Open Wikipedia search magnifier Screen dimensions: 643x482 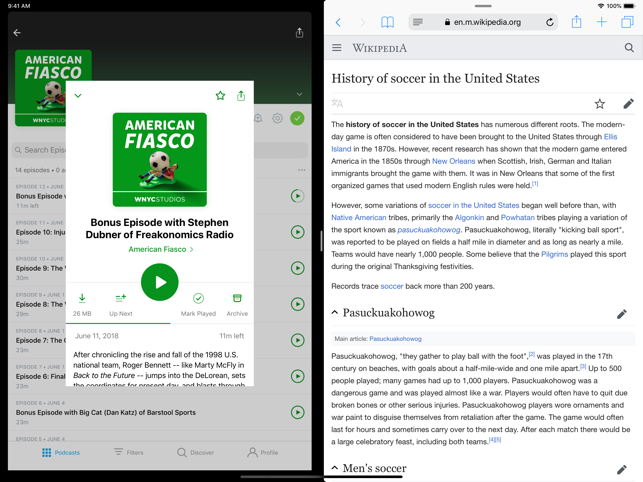tap(629, 48)
